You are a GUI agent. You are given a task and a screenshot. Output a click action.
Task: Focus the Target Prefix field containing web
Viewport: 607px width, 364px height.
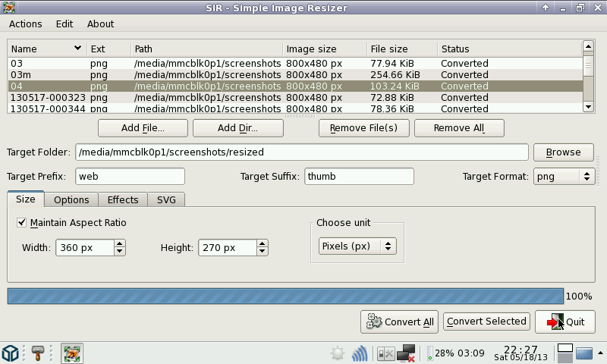(130, 177)
